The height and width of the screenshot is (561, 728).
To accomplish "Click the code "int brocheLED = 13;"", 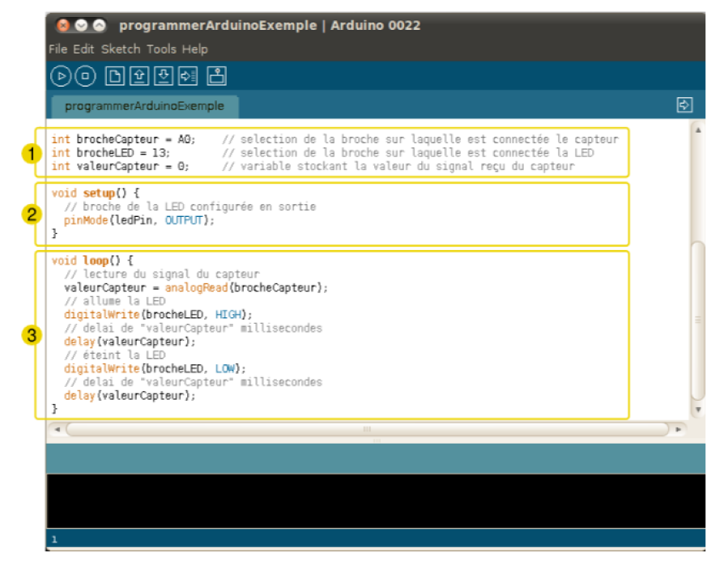I will click(x=111, y=153).
